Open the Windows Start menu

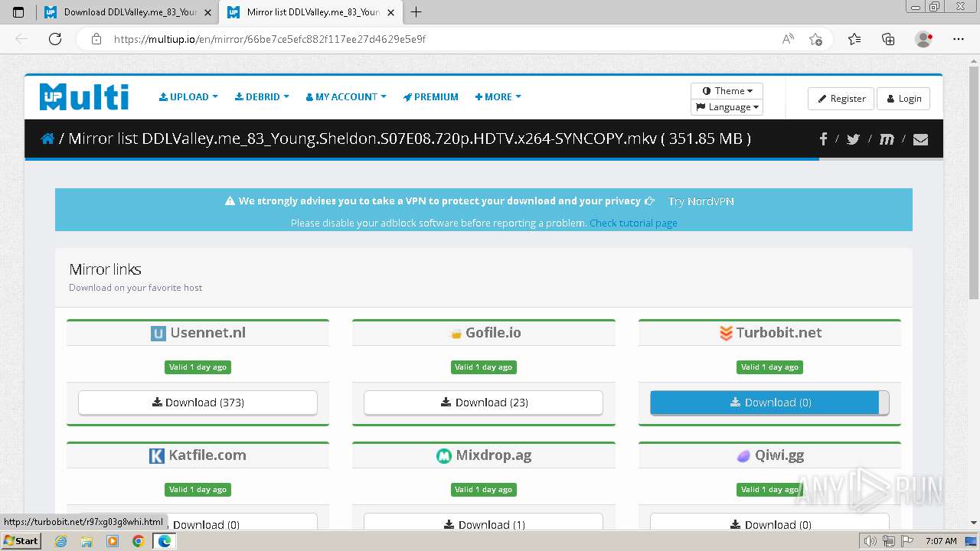point(21,541)
